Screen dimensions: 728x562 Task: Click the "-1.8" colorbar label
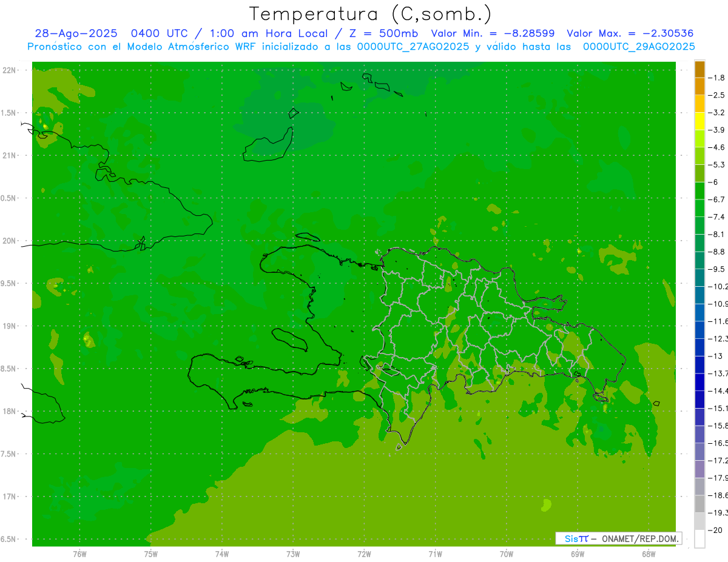pos(716,78)
